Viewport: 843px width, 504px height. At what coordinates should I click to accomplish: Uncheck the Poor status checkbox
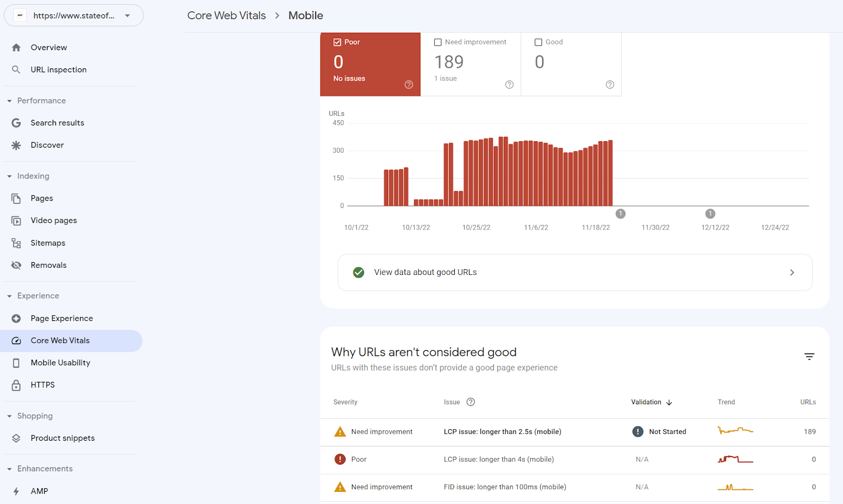coord(337,42)
